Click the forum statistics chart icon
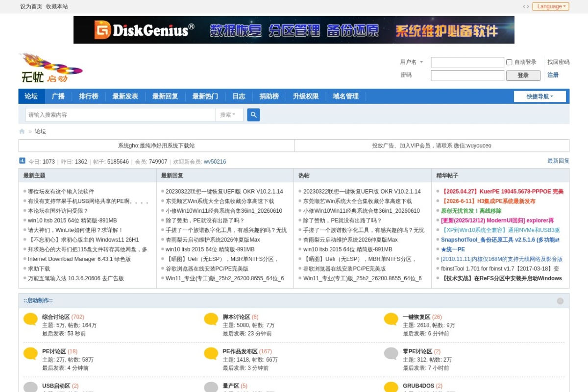The width and height of the screenshot is (588, 392). (x=22, y=161)
